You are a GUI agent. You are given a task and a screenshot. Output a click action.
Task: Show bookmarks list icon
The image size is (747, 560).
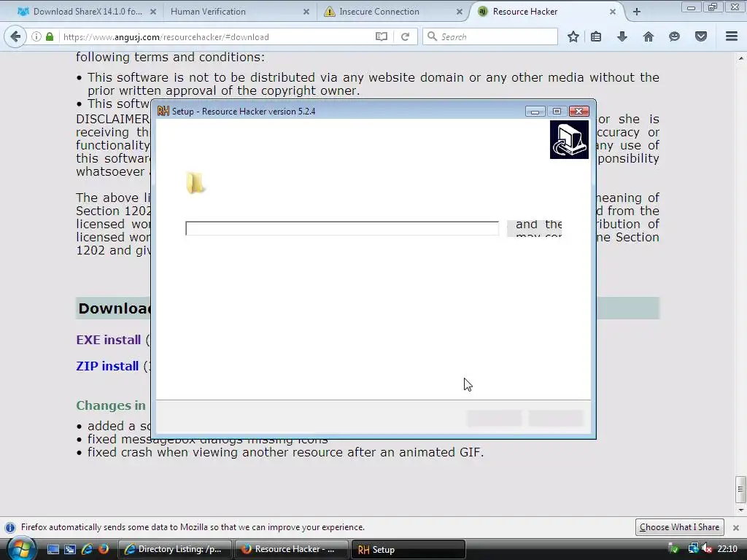(596, 36)
